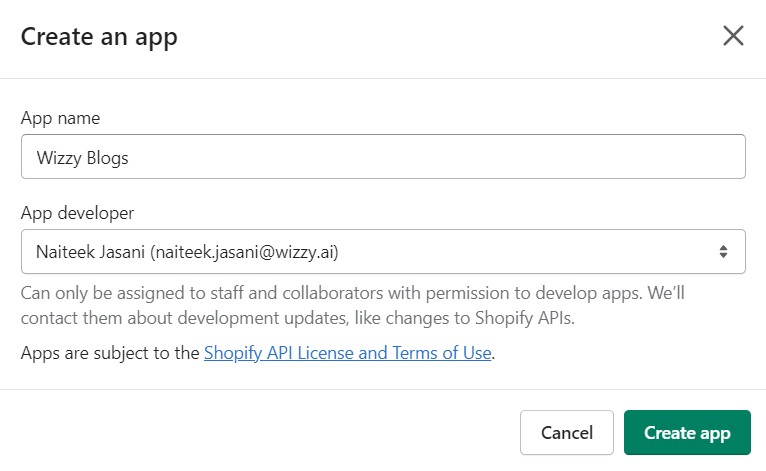
Task: Open Shopify API License and Terms of Use
Action: click(347, 353)
